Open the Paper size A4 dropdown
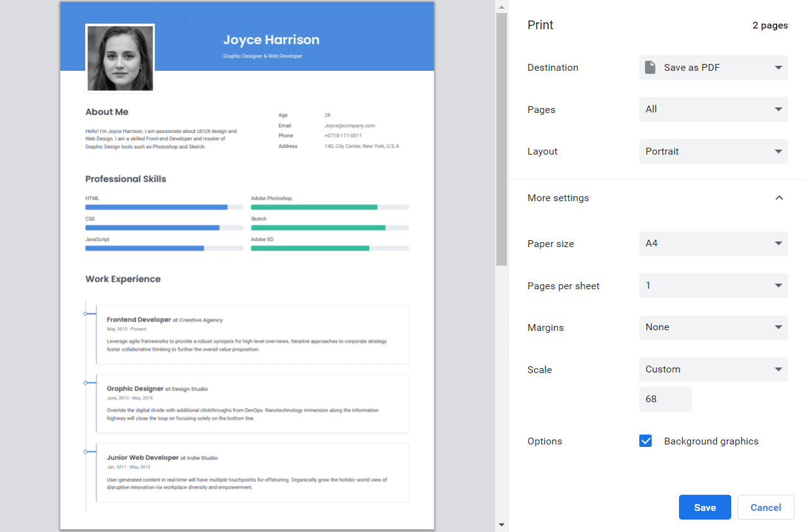The width and height of the screenshot is (807, 532). click(713, 244)
